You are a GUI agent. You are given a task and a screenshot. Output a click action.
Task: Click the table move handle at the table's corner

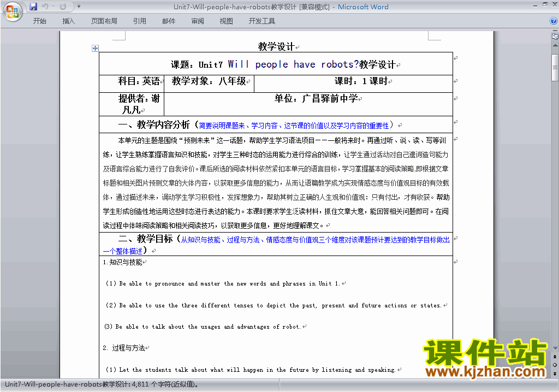coord(95,48)
